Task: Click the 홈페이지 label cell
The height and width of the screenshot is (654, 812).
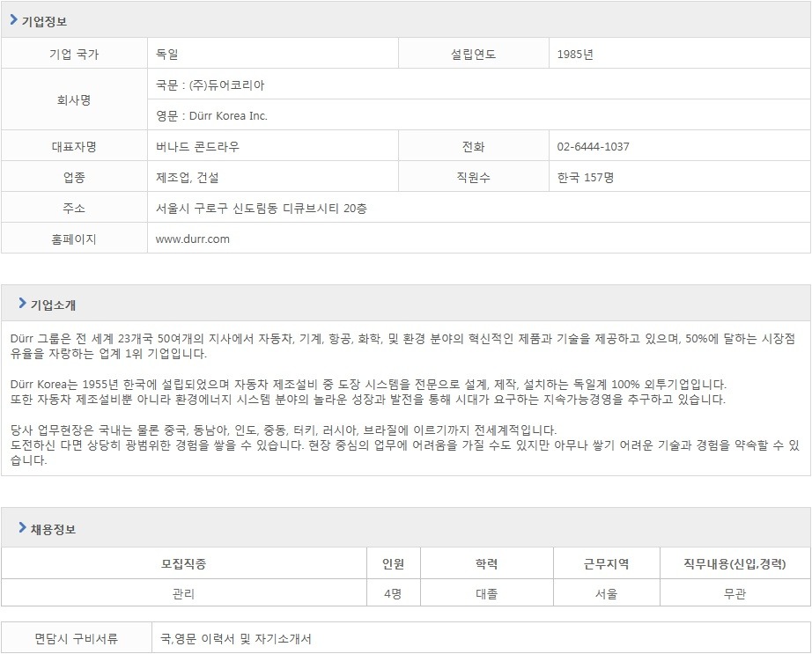Action: click(x=74, y=239)
